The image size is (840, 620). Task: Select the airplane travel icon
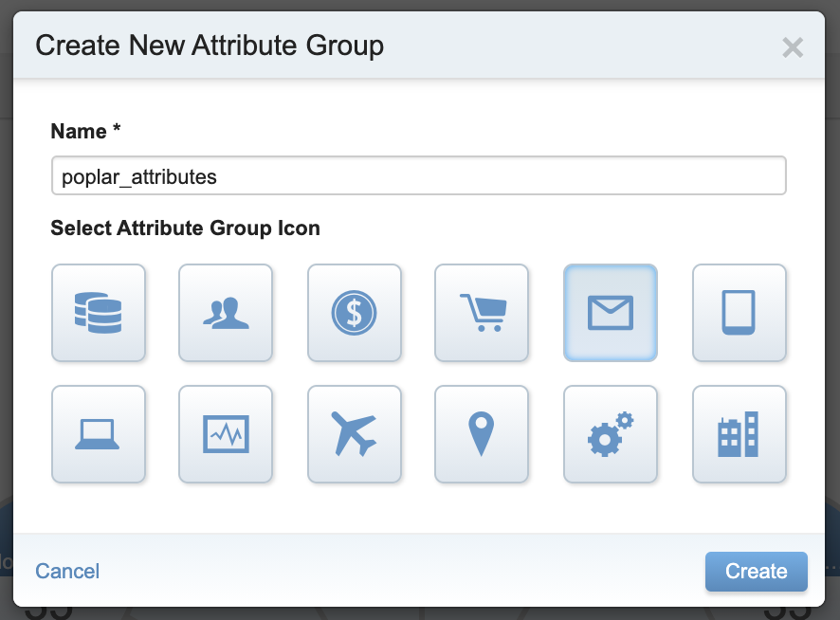point(355,434)
